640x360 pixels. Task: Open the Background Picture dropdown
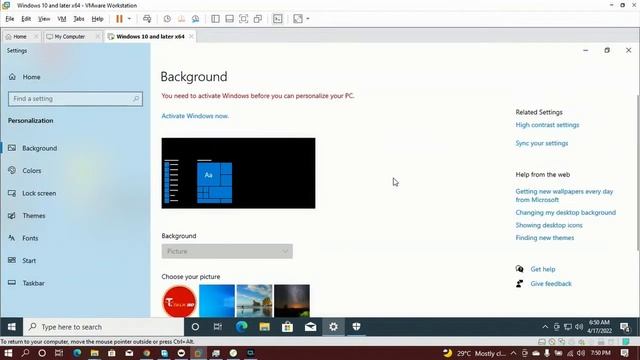point(227,251)
